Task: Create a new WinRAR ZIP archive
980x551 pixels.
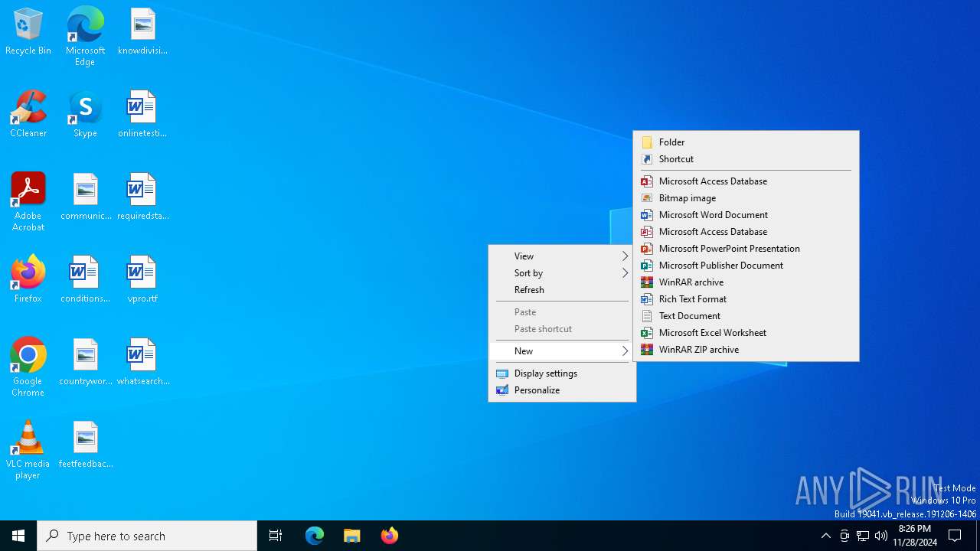Action: 746,350
